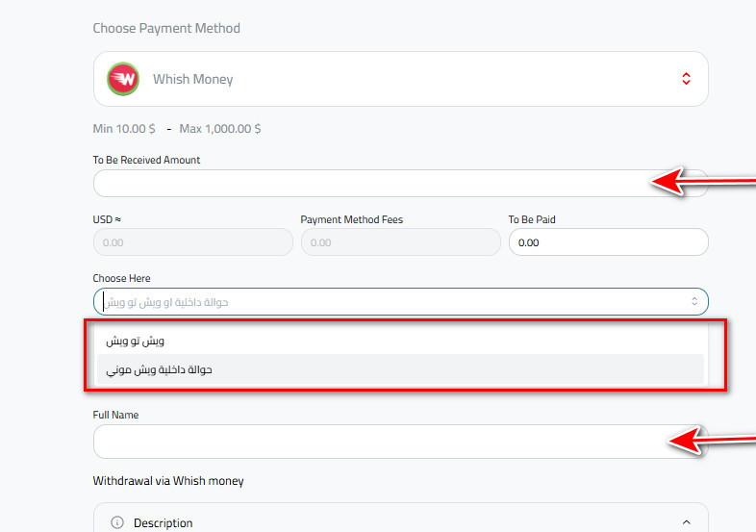The height and width of the screenshot is (532, 756).
Task: Click the Full Name label
Action: 115,415
